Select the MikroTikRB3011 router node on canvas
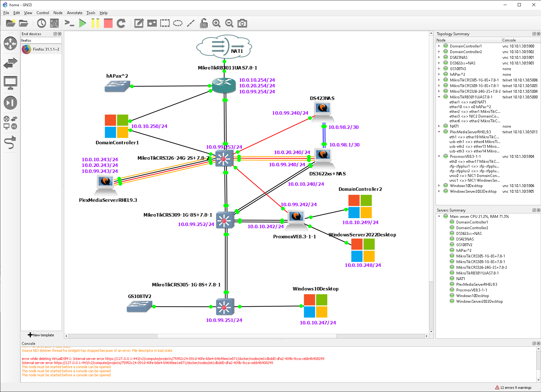The height and width of the screenshot is (392, 541). [224, 86]
